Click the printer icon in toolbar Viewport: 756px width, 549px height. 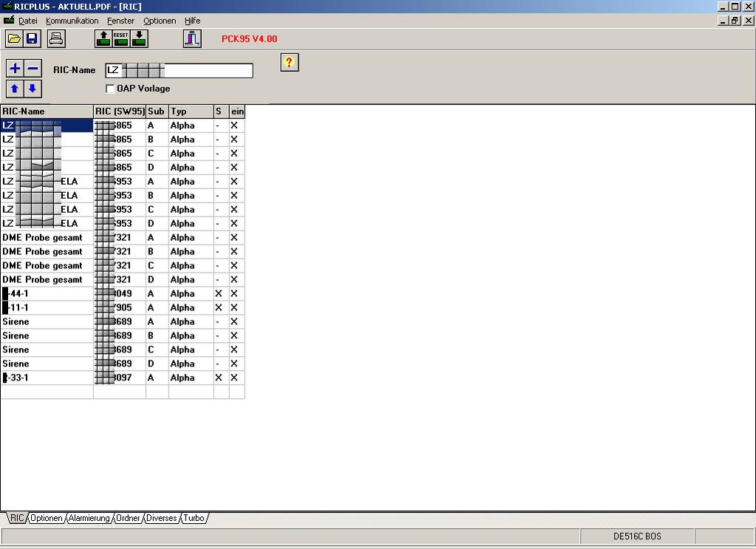pos(56,38)
